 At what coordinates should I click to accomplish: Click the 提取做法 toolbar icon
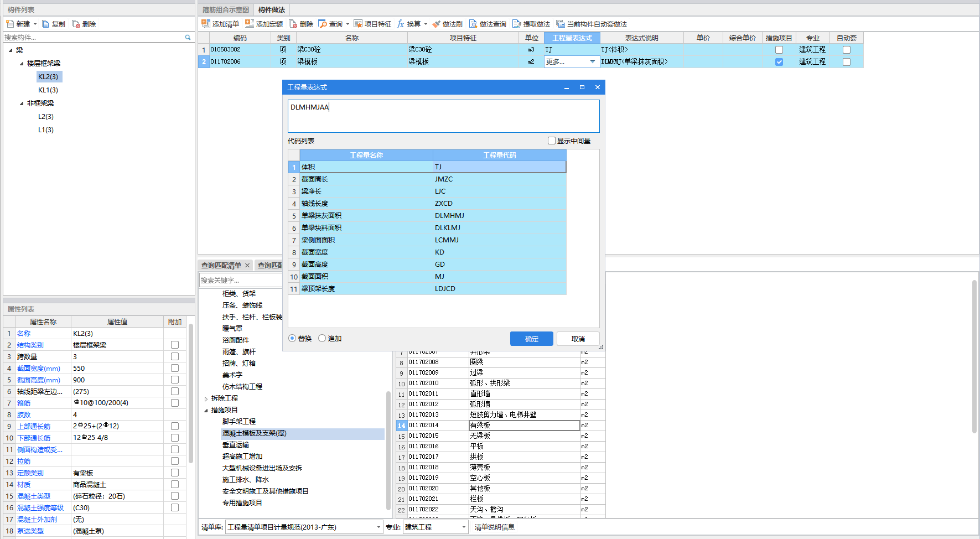pos(517,24)
